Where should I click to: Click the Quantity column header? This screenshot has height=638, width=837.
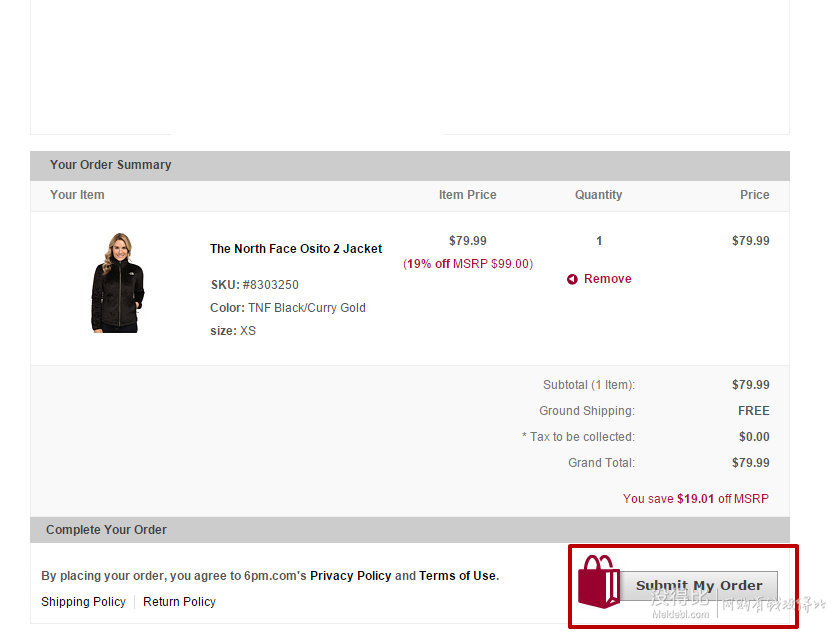(x=598, y=195)
